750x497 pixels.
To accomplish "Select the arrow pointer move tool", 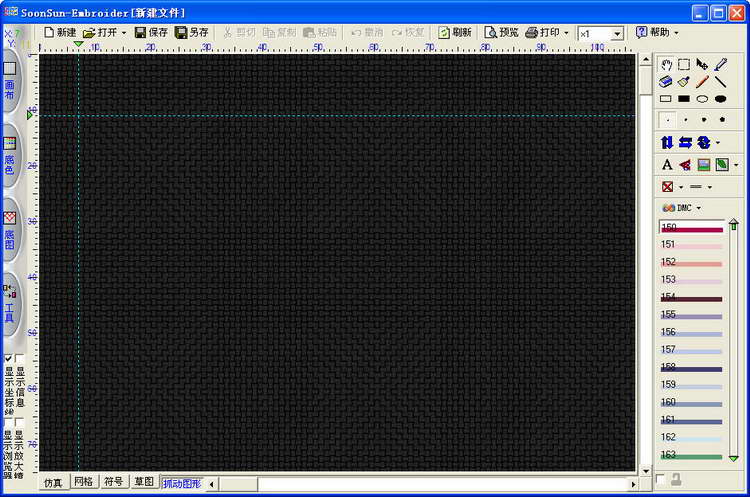I will (702, 65).
